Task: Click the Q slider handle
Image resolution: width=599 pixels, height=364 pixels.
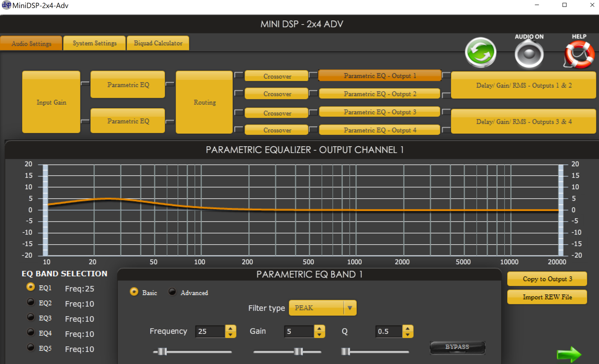Action: click(346, 352)
